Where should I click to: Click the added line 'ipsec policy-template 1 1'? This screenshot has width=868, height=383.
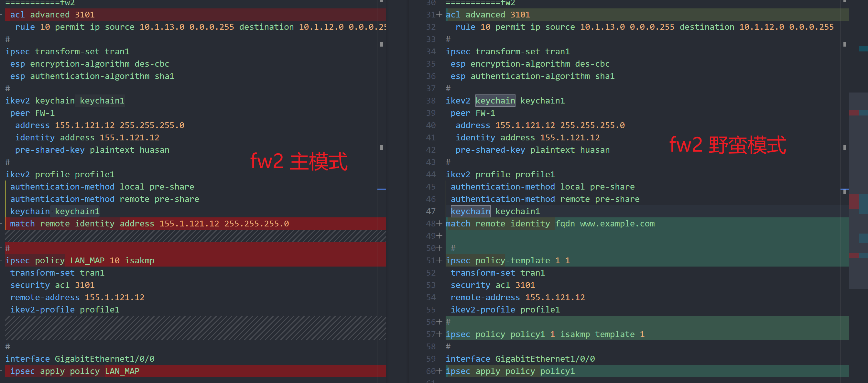click(x=507, y=260)
